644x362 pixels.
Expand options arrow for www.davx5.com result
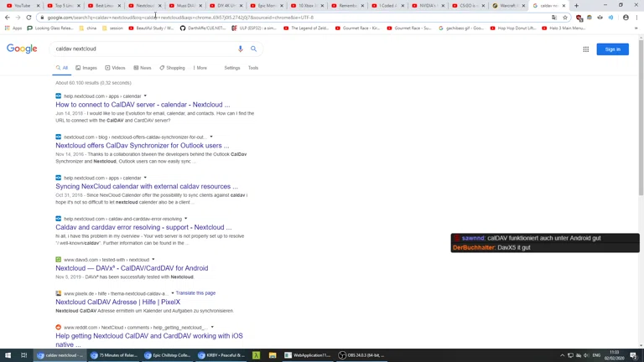[x=153, y=260]
